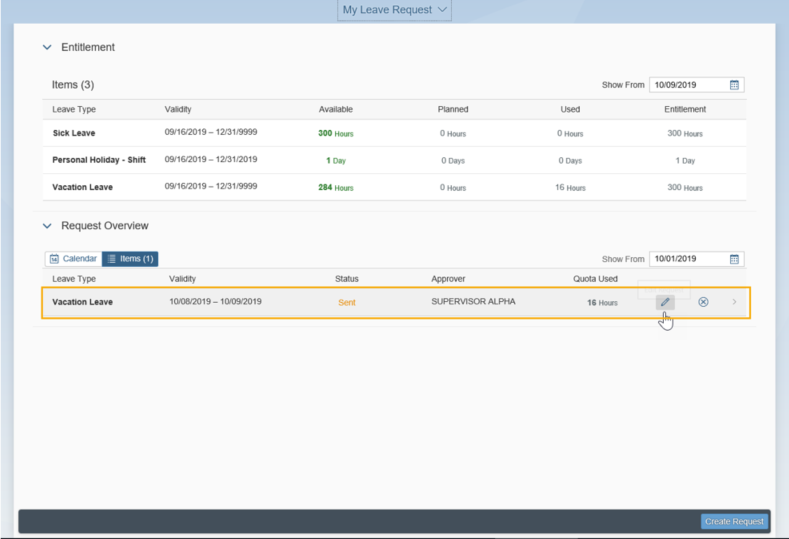
Task: Click the Create Request button
Action: click(x=734, y=521)
